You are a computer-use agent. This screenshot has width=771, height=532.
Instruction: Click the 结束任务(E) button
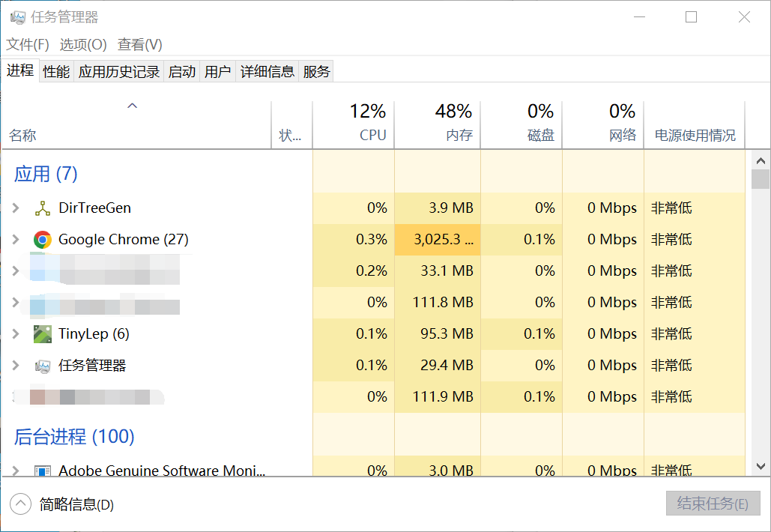click(713, 504)
